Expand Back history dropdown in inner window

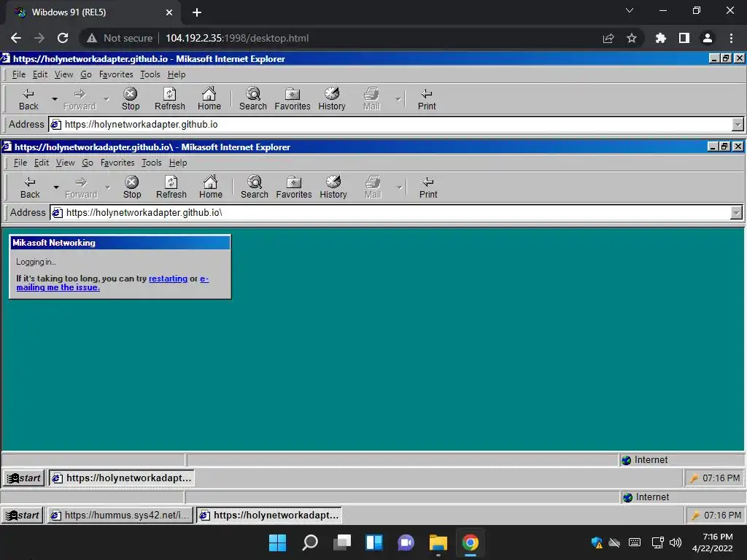coord(55,187)
